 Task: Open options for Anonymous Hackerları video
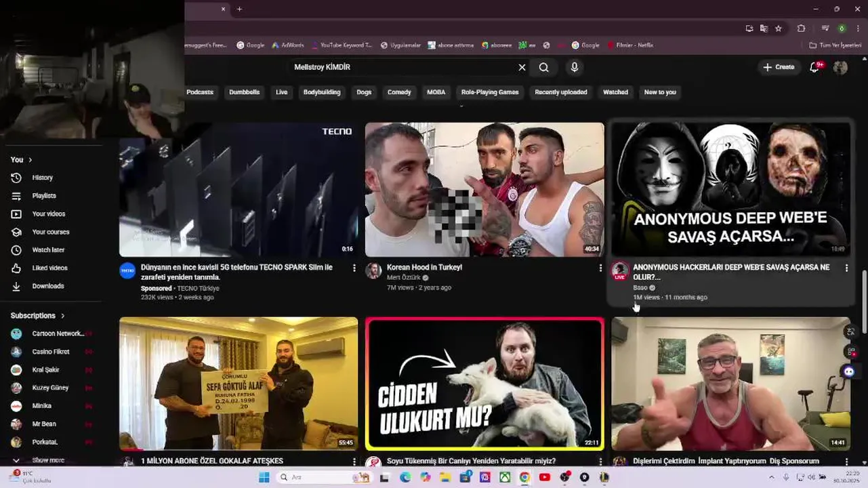click(846, 268)
